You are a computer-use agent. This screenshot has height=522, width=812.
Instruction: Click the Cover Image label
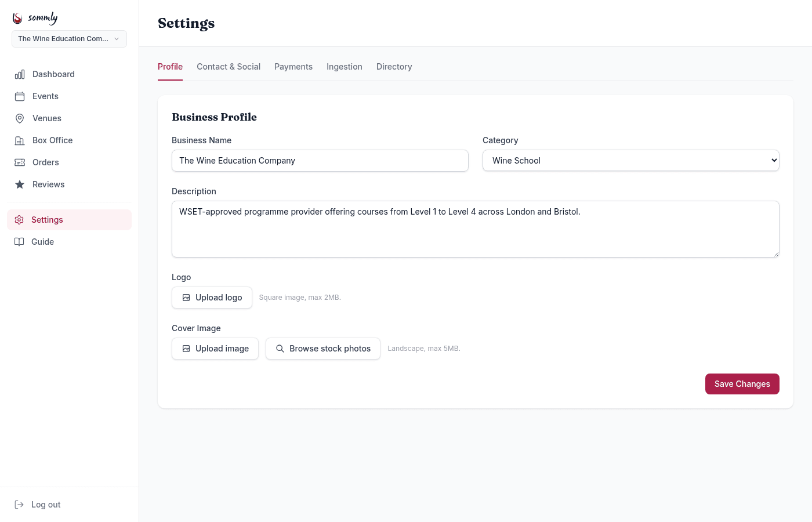[x=196, y=328]
